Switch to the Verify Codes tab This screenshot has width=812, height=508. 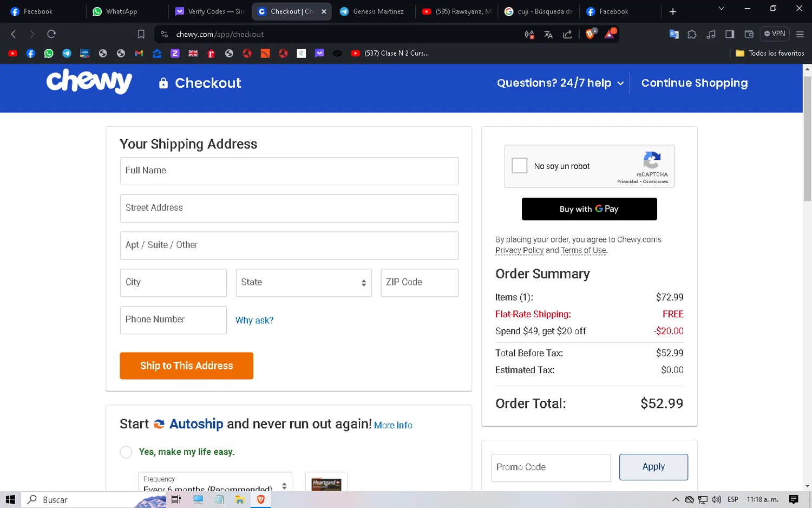(x=209, y=11)
